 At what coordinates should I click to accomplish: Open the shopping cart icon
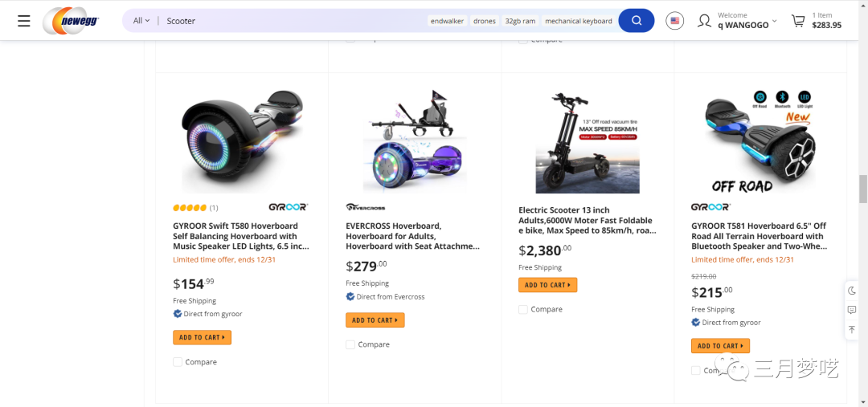pos(798,21)
